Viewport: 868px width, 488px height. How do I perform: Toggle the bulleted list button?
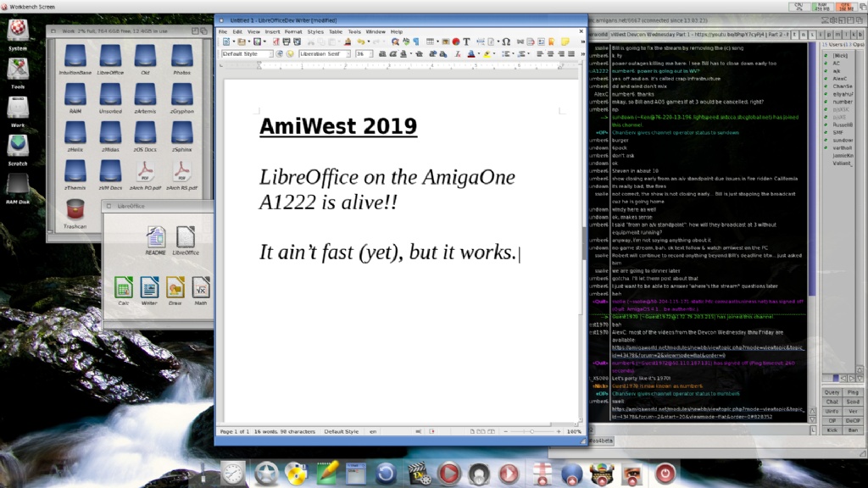tap(505, 53)
